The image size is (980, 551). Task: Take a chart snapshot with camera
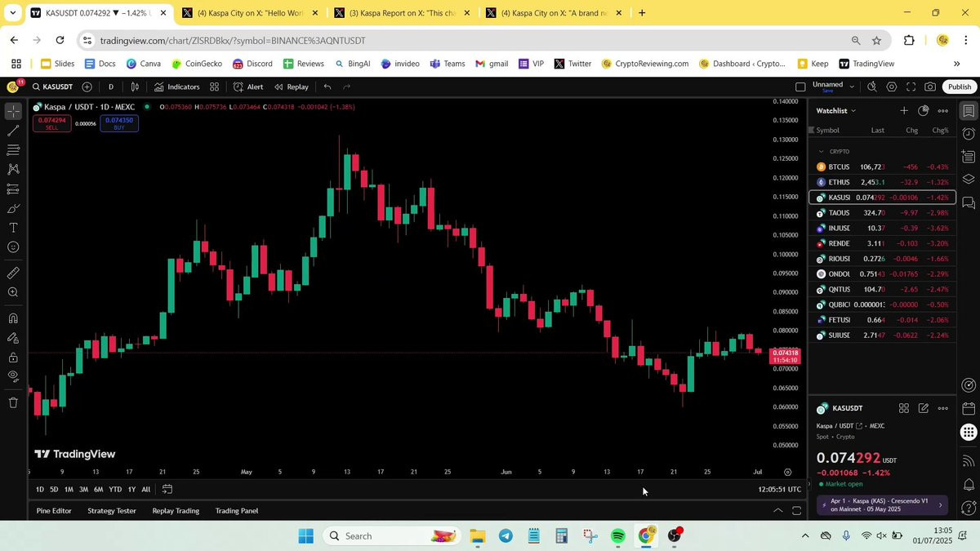pos(931,87)
